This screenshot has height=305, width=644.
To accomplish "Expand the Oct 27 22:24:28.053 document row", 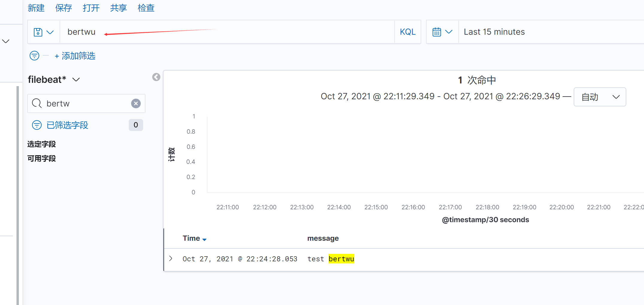I will coord(171,259).
